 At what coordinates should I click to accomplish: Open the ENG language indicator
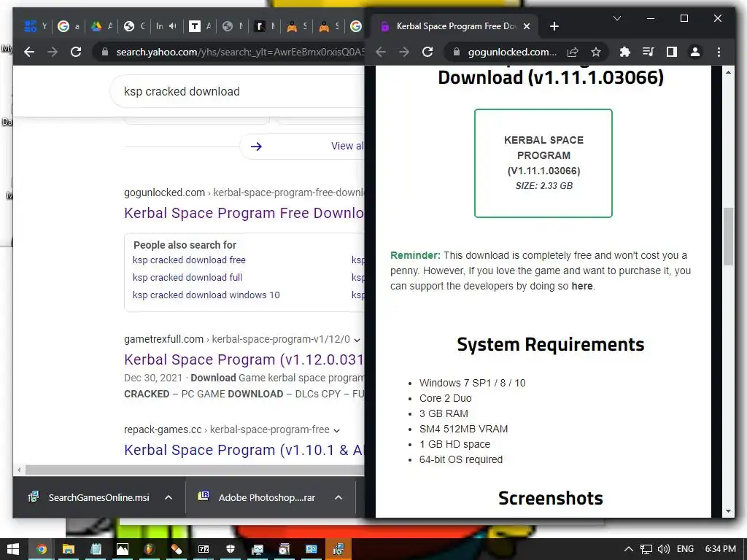tap(685, 549)
